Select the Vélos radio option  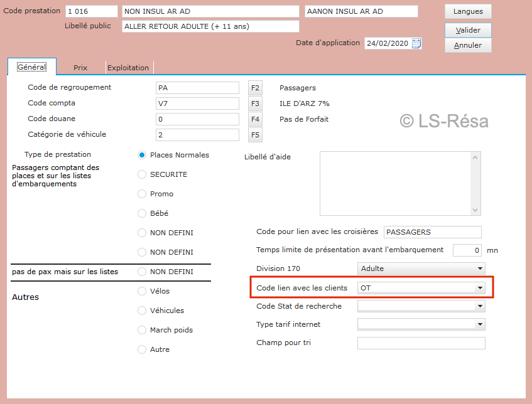click(142, 291)
